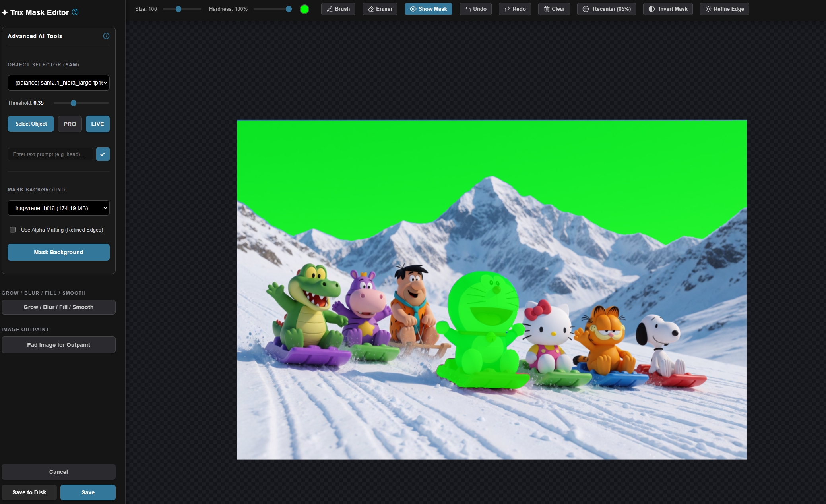
Task: Click the IMAGE OUTPAINT section label
Action: coord(25,329)
